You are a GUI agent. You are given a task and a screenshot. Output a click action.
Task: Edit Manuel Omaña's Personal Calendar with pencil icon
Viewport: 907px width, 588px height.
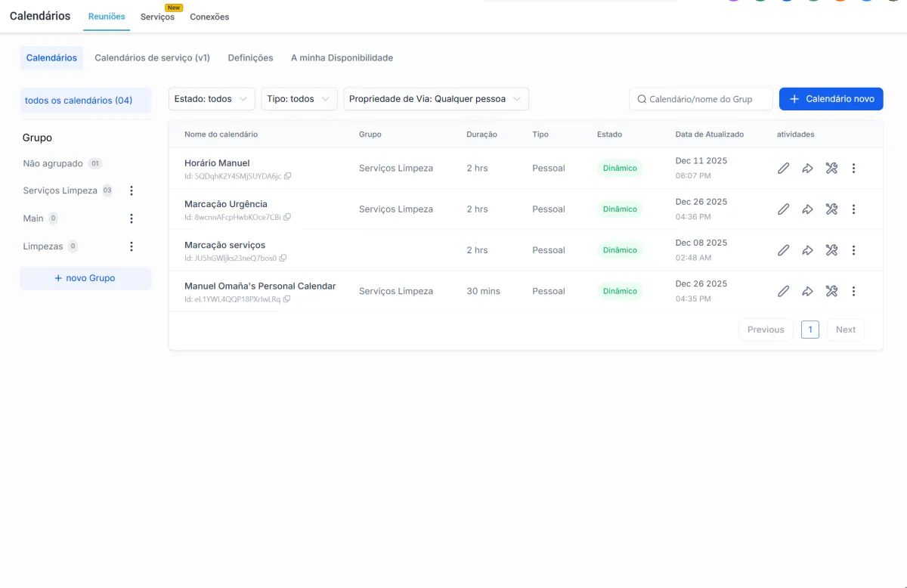[x=783, y=291]
